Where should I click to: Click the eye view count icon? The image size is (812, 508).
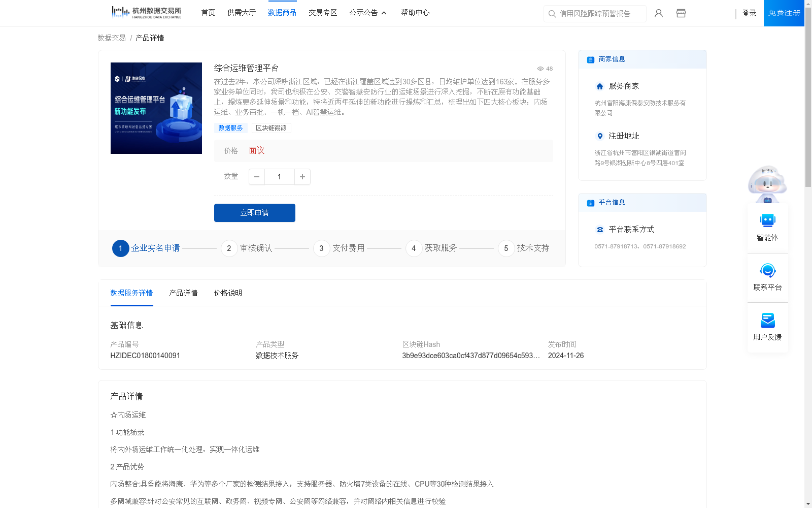pos(540,69)
